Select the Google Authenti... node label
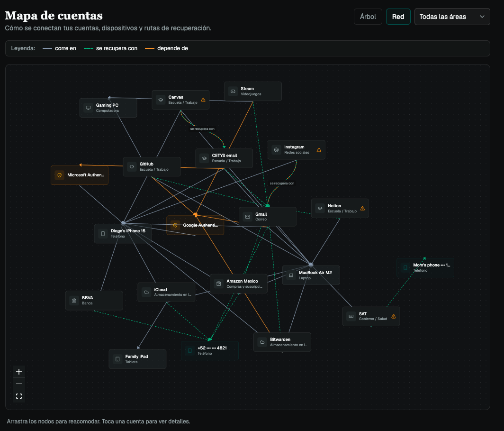Screen dimensions: 504x431 coord(200,225)
